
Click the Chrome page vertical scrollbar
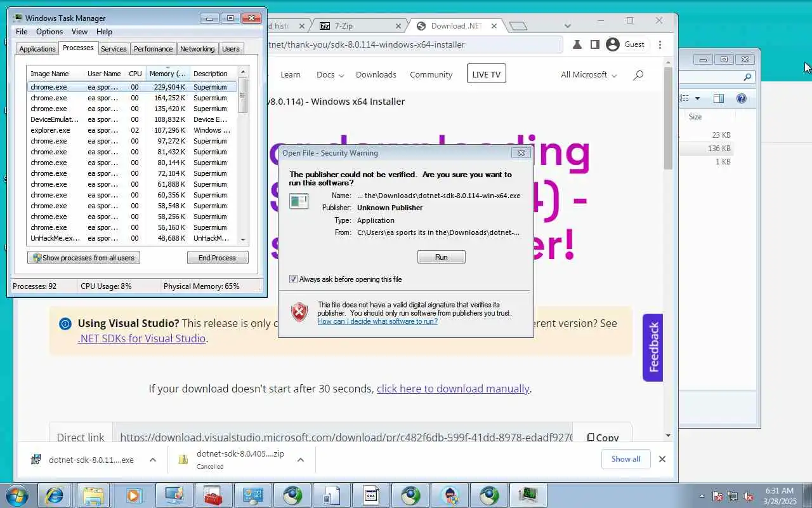668,117
